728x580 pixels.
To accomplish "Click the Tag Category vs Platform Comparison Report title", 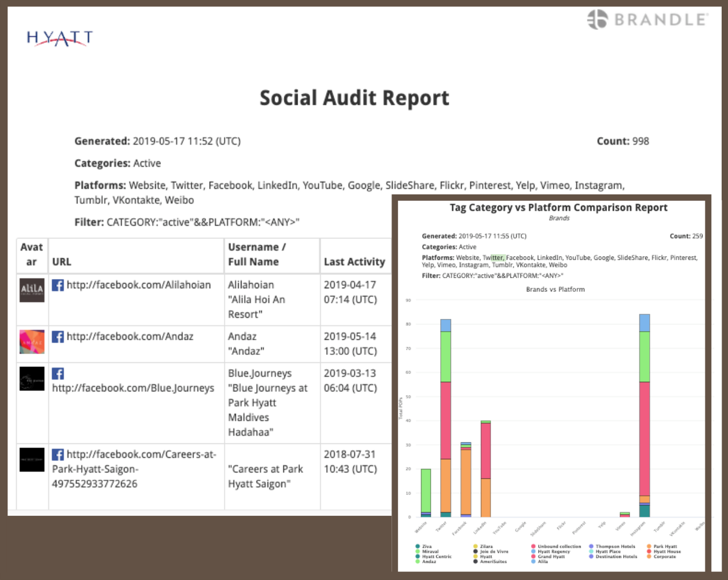I will 558,207.
